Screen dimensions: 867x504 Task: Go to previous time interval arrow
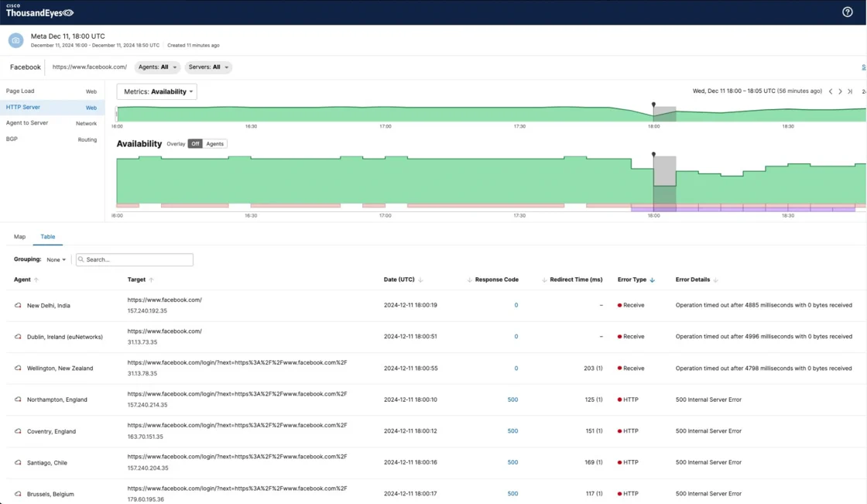pos(831,91)
